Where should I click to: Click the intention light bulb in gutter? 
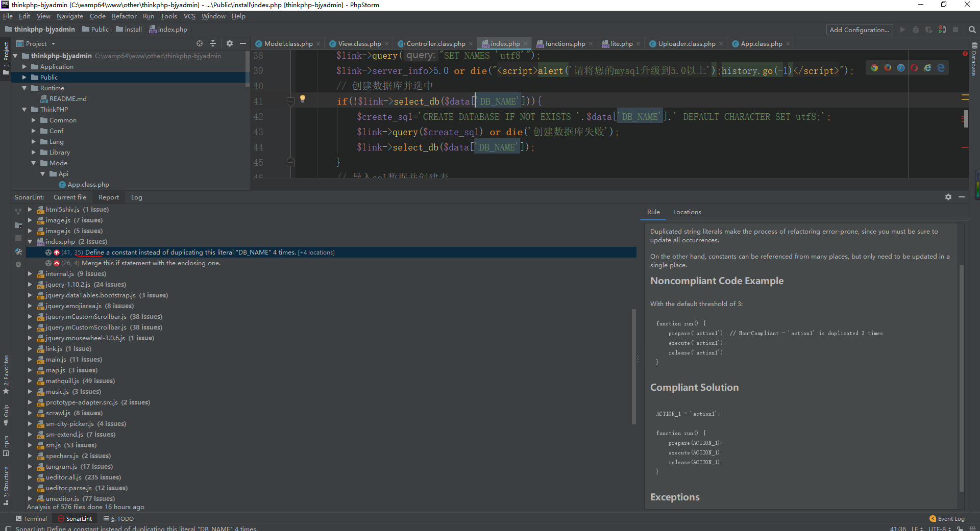tap(303, 98)
